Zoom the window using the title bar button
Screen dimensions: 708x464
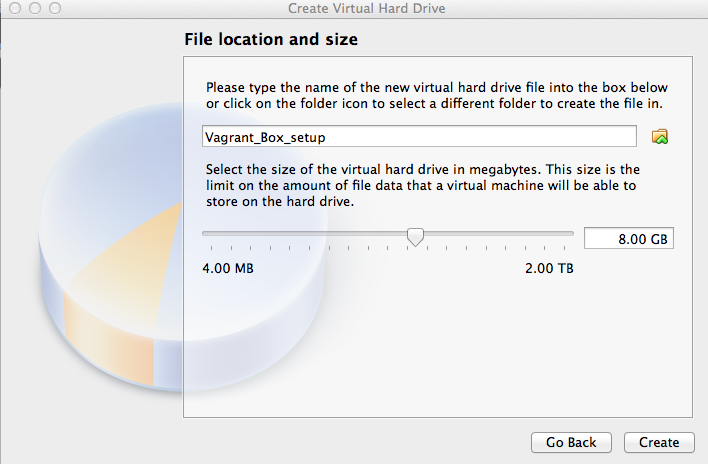point(55,8)
